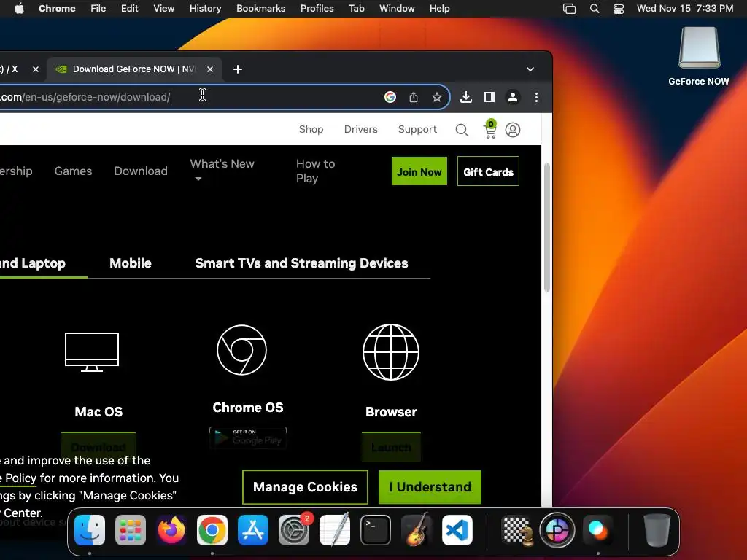Launch Visual Studio Code from the dock
Screen dimensions: 747x560
pos(457,530)
